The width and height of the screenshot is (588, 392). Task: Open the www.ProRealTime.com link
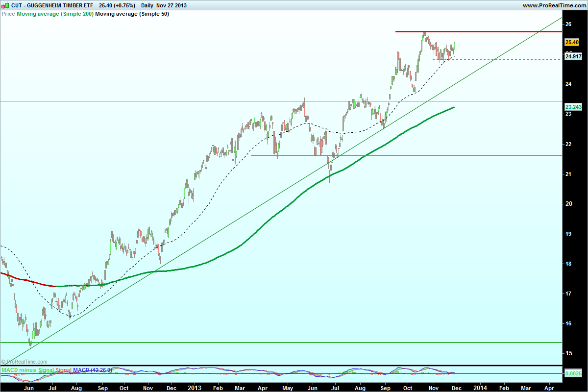coord(554,5)
